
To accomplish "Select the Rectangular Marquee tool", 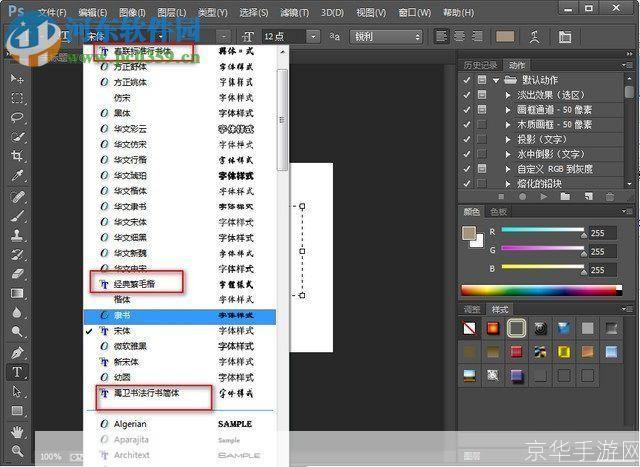I will click(x=17, y=98).
